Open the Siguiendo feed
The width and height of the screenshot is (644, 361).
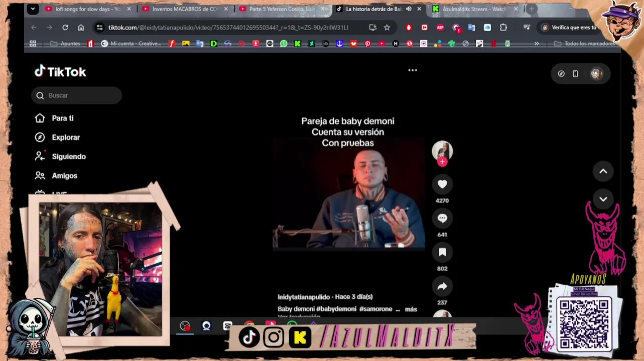tap(60, 156)
